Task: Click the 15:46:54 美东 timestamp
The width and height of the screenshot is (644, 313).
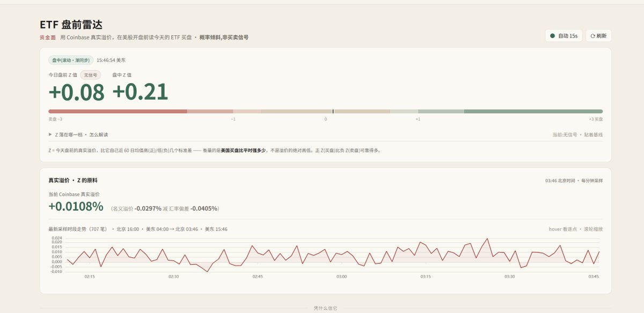Action: coord(111,60)
